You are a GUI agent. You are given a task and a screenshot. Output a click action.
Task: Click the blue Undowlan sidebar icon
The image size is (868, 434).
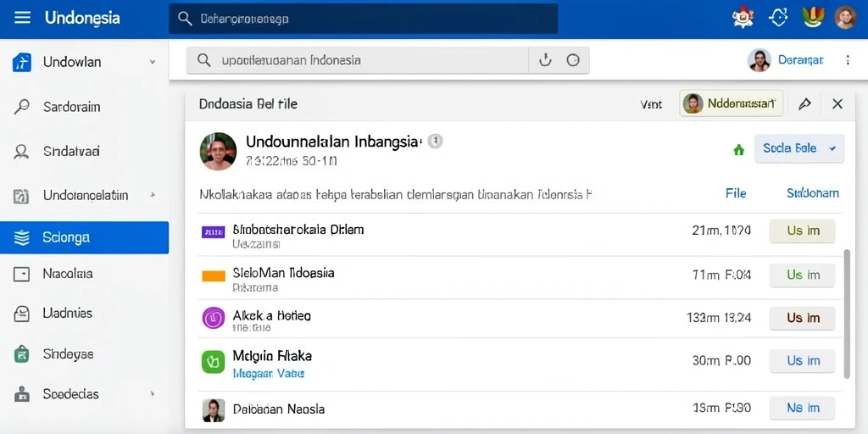pos(21,62)
